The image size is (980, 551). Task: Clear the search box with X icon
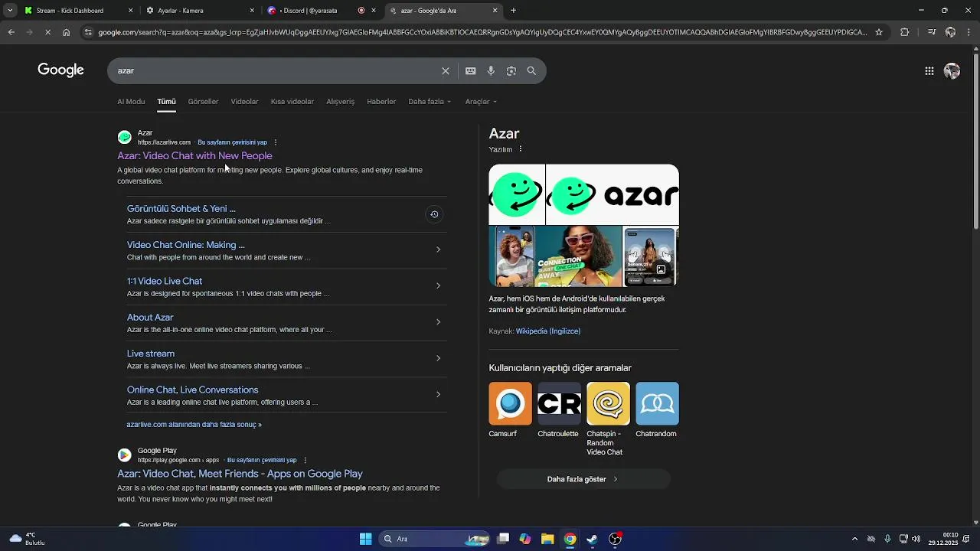coord(446,71)
